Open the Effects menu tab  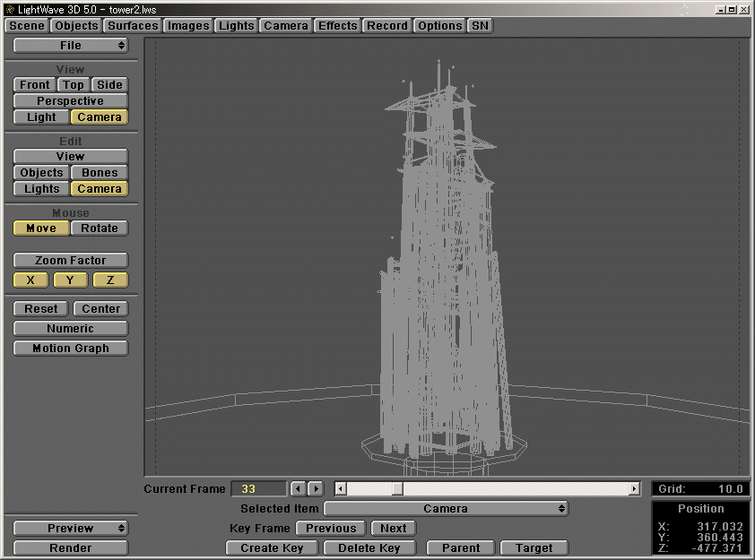click(337, 25)
